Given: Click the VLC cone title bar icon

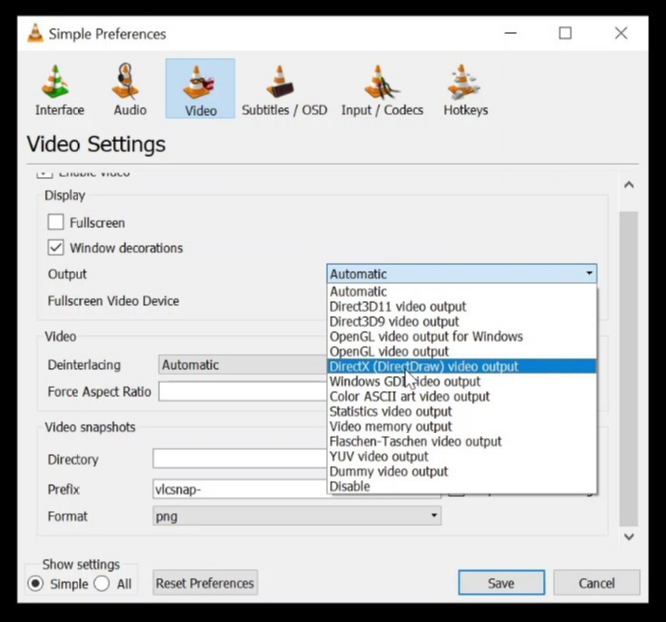Looking at the screenshot, I should pos(35,33).
